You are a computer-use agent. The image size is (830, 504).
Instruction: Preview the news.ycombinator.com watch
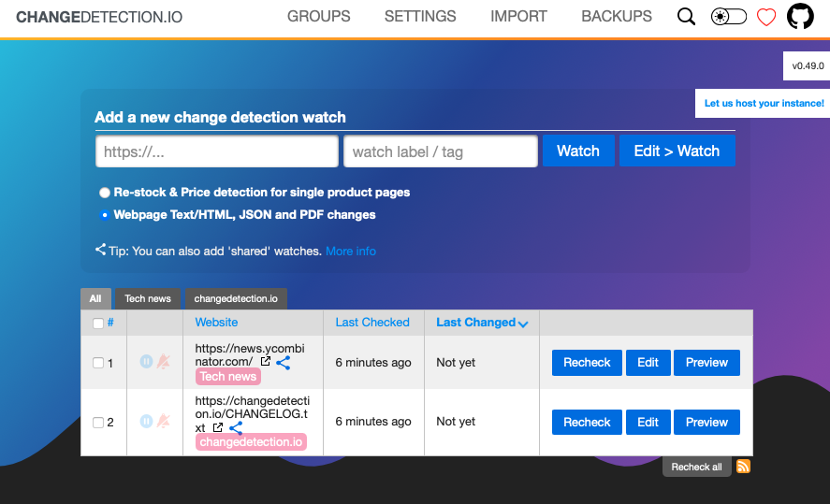click(x=706, y=363)
